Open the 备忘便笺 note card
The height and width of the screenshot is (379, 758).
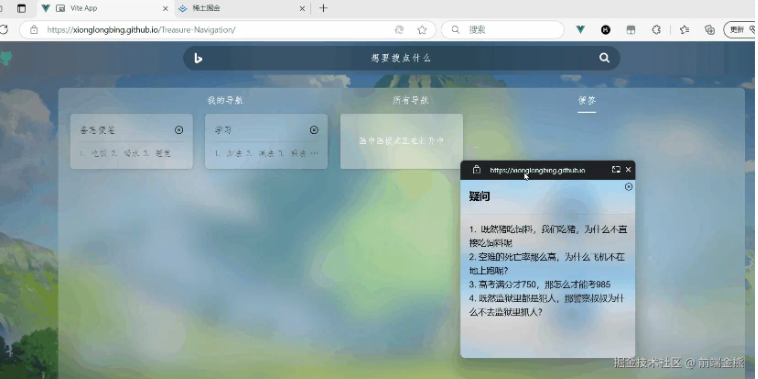(131, 142)
